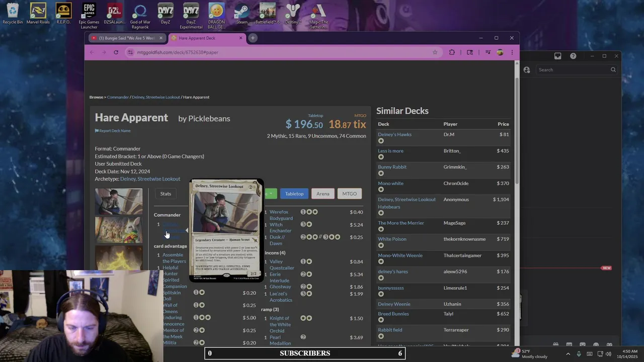Open the Witch Enchanter card link
This screenshot has width=644, height=362.
click(280, 228)
